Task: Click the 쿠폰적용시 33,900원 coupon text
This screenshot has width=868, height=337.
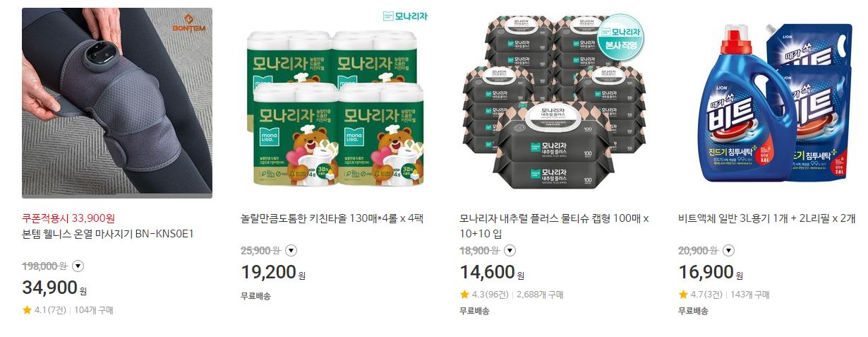Action: [68, 218]
